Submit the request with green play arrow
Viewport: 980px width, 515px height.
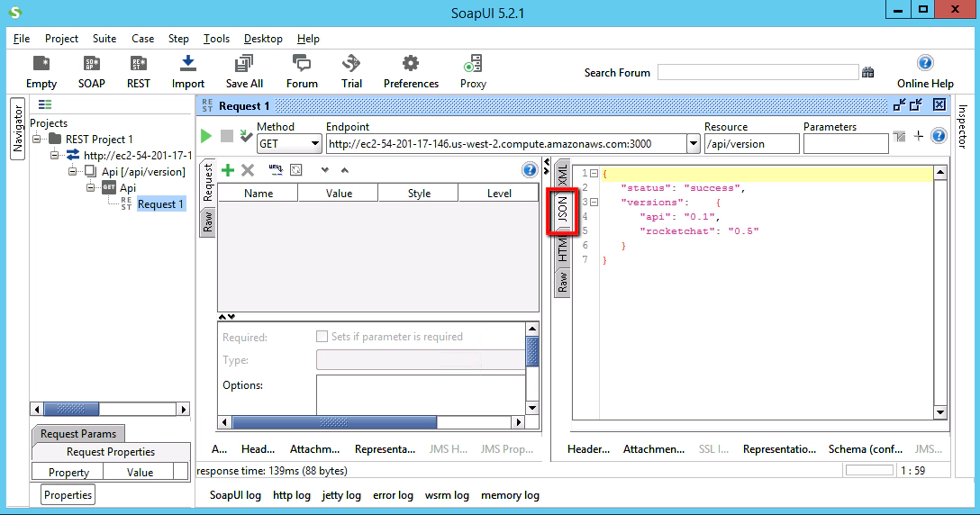(x=205, y=136)
